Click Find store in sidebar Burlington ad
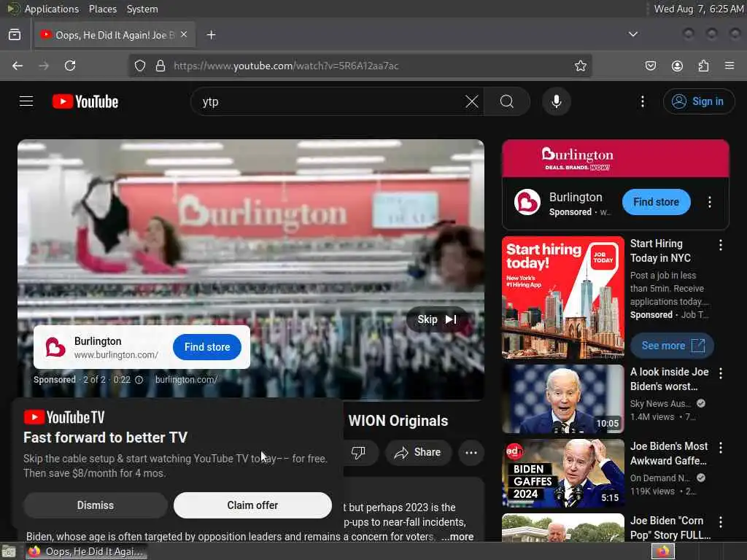 coord(656,202)
